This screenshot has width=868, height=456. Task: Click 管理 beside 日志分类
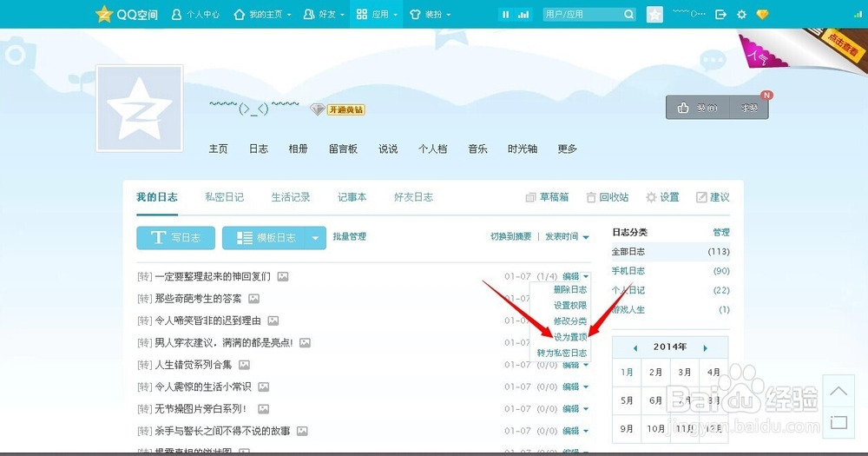click(x=721, y=232)
